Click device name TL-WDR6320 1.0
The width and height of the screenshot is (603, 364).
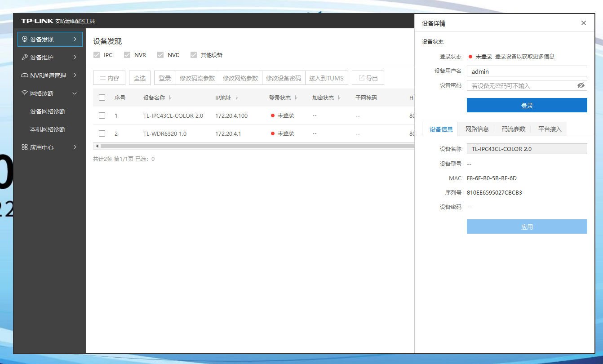(x=165, y=133)
